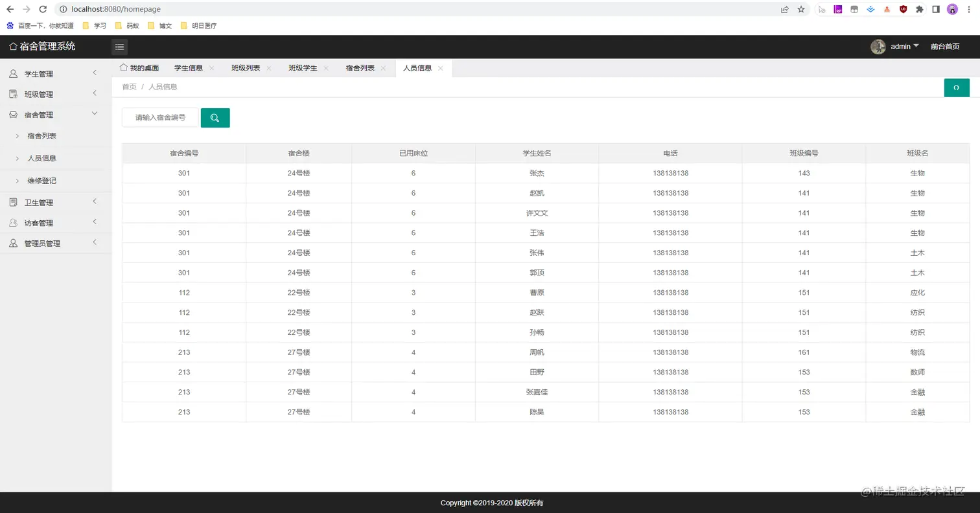The image size is (980, 513).
Task: Select the 人员信息 tab
Action: pos(417,68)
